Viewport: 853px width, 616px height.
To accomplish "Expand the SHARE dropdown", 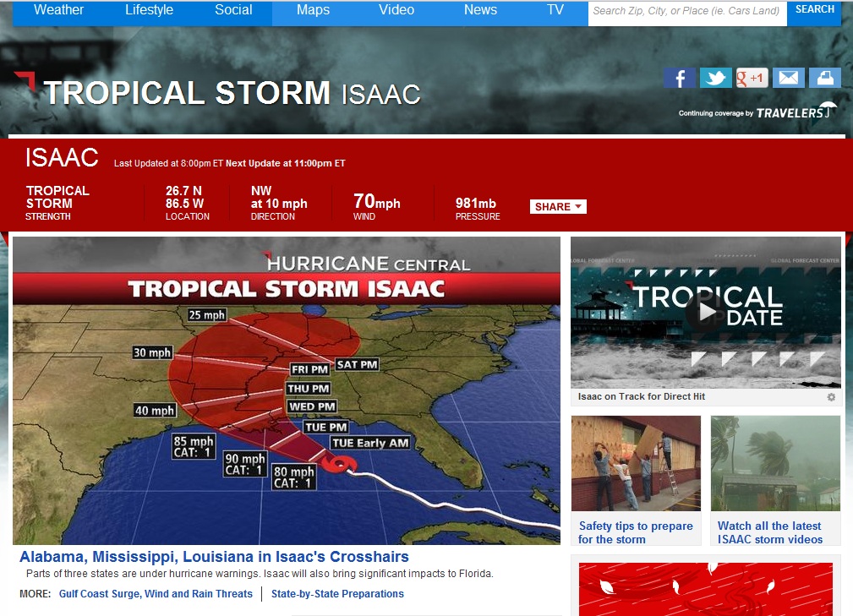I will [x=558, y=207].
